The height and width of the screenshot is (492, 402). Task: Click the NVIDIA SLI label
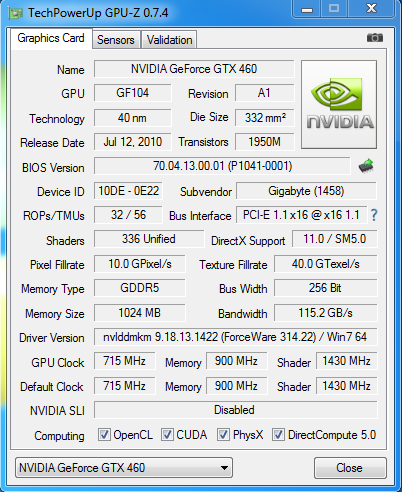57,411
